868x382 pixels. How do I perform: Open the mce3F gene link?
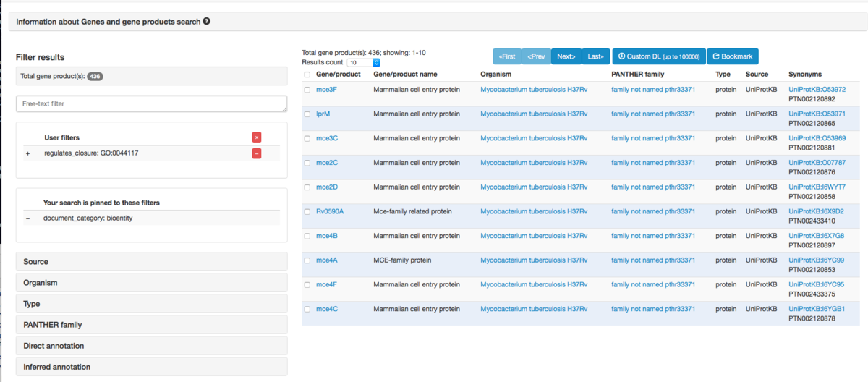click(x=327, y=90)
